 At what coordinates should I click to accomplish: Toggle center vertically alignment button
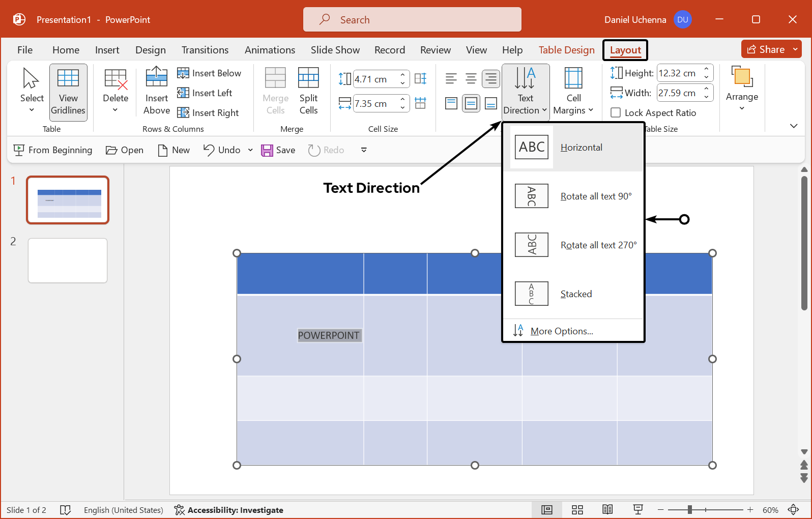471,104
